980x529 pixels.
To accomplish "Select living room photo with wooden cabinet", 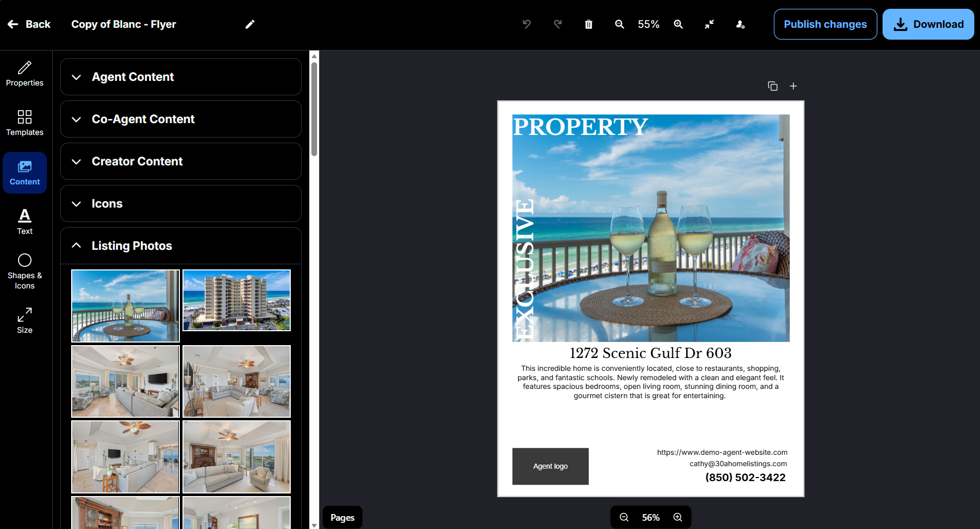I will (237, 457).
